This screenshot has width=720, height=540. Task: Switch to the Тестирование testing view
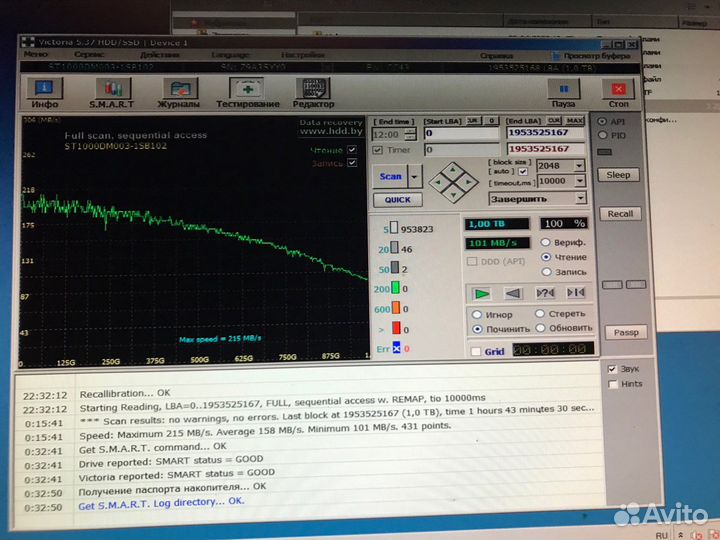click(x=248, y=93)
